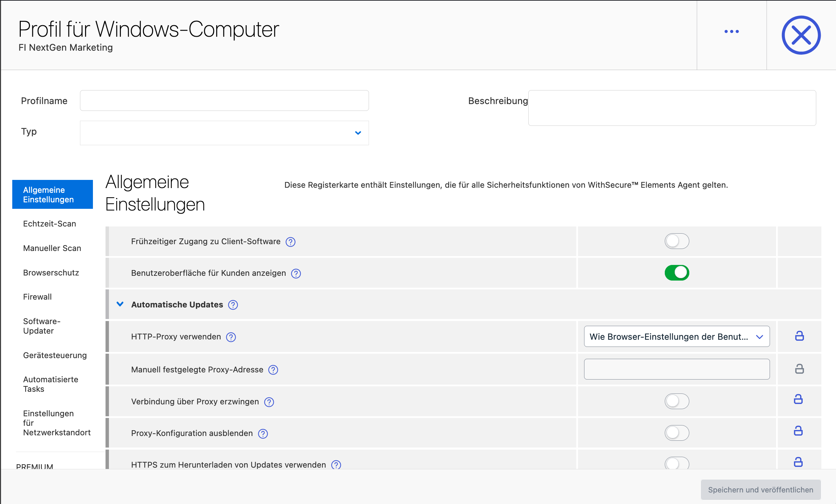This screenshot has height=504, width=836.
Task: Click the lock icon for Proxy-Konfiguration ausblenden
Action: [798, 431]
